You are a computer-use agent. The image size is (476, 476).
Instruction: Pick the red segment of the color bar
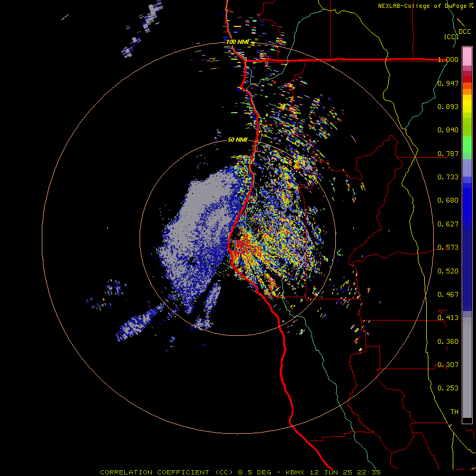[x=467, y=79]
